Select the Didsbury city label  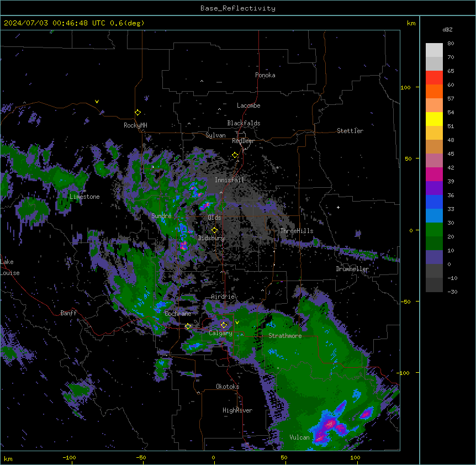pos(211,238)
